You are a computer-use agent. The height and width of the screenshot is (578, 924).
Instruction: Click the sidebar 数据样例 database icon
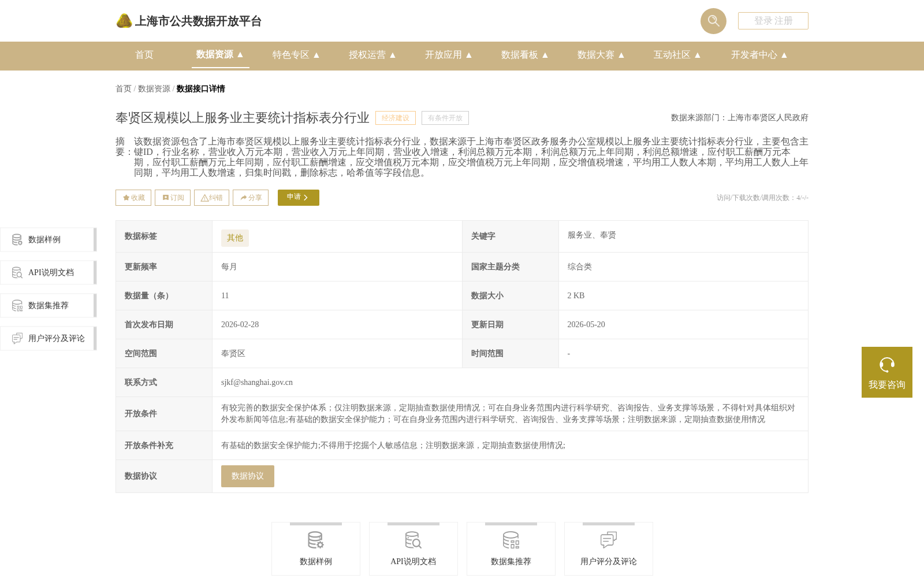click(x=17, y=240)
